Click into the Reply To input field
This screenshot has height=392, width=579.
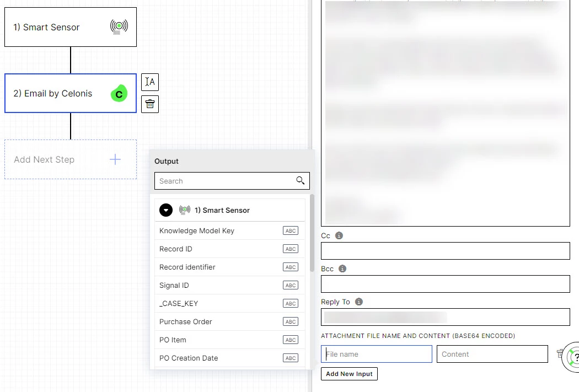(x=446, y=317)
